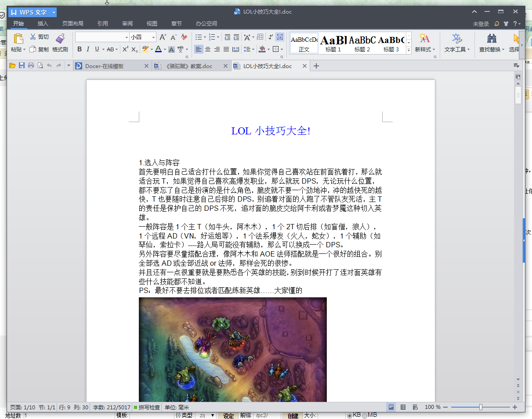532x419 pixels.
Task: Apply distributed alignment
Action: [x=235, y=49]
